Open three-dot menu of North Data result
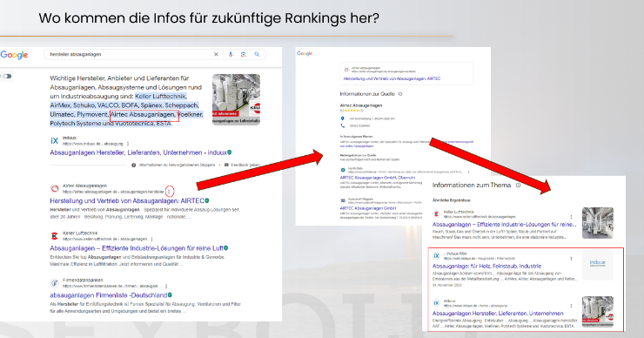Screen dimensions: 644x338 pos(468,172)
